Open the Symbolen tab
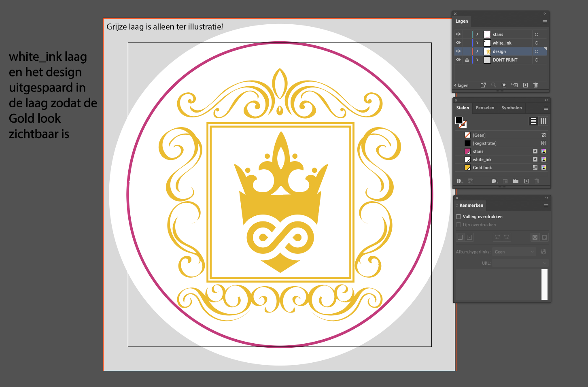 click(512, 108)
